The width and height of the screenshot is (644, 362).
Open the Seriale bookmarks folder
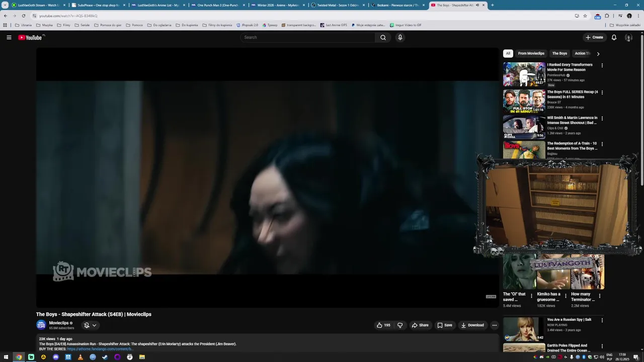click(x=82, y=25)
